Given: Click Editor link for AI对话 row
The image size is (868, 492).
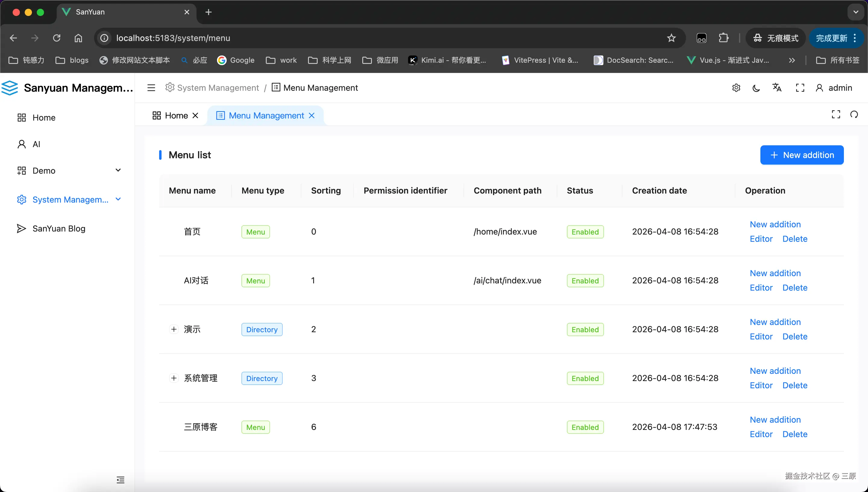Looking at the screenshot, I should pos(761,288).
